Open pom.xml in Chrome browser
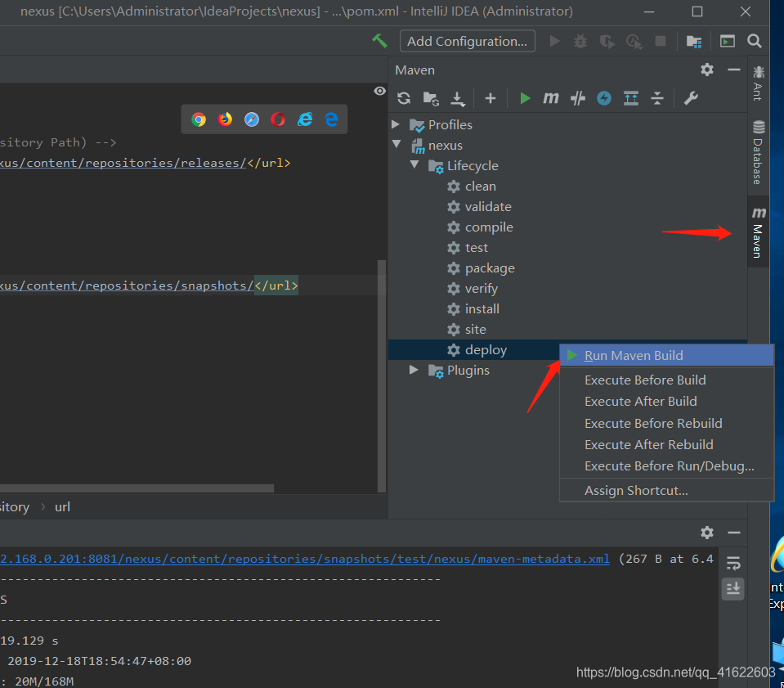Viewport: 784px width, 688px height. click(x=199, y=119)
